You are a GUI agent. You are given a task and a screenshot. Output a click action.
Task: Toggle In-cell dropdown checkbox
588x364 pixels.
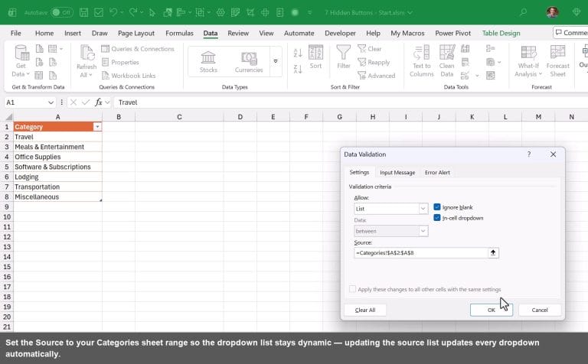[437, 218]
